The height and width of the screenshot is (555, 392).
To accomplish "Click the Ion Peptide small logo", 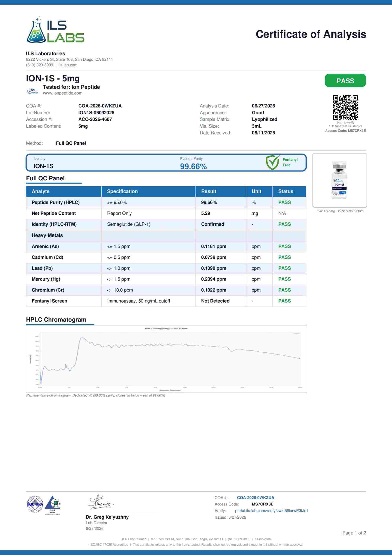I will pyautogui.click(x=32, y=91).
